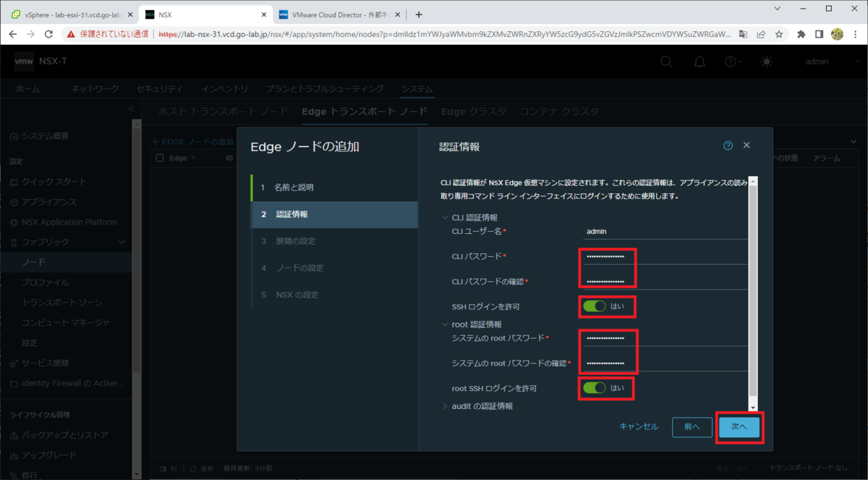This screenshot has width=868, height=480.
Task: Click the refresh icon in the table footer
Action: pos(193,469)
